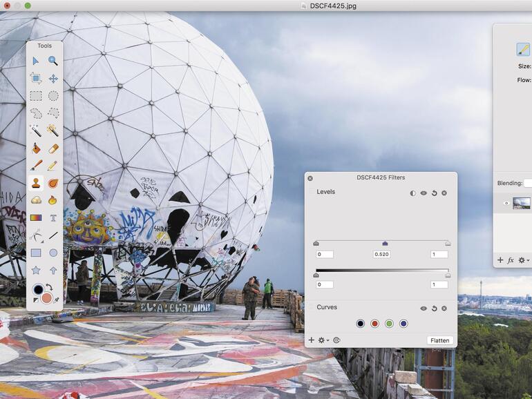Choose the Text tool
The height and width of the screenshot is (399, 532).
click(x=53, y=218)
